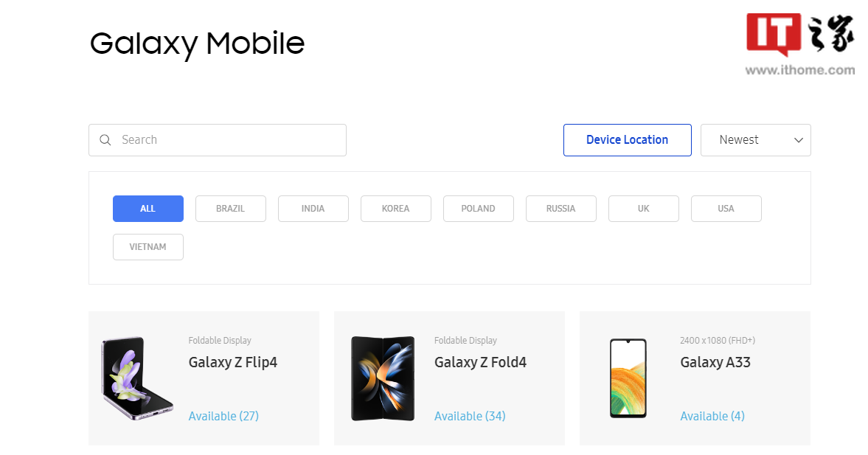The width and height of the screenshot is (868, 455).
Task: Pick the USA location filter
Action: [726, 209]
